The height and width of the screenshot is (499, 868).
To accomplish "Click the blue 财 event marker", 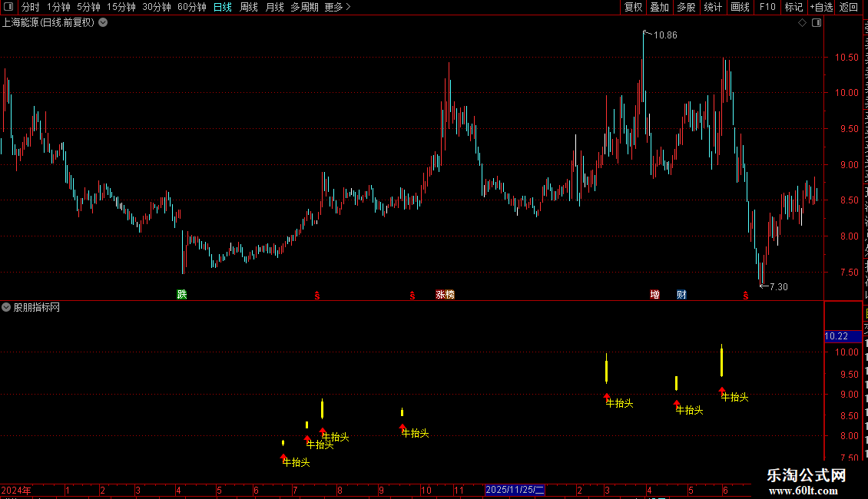I will pos(681,294).
